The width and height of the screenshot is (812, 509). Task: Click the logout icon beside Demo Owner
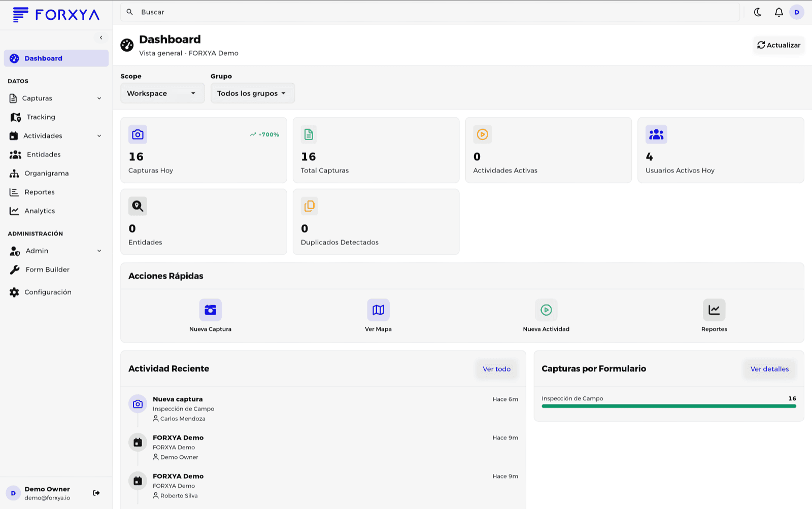click(96, 493)
